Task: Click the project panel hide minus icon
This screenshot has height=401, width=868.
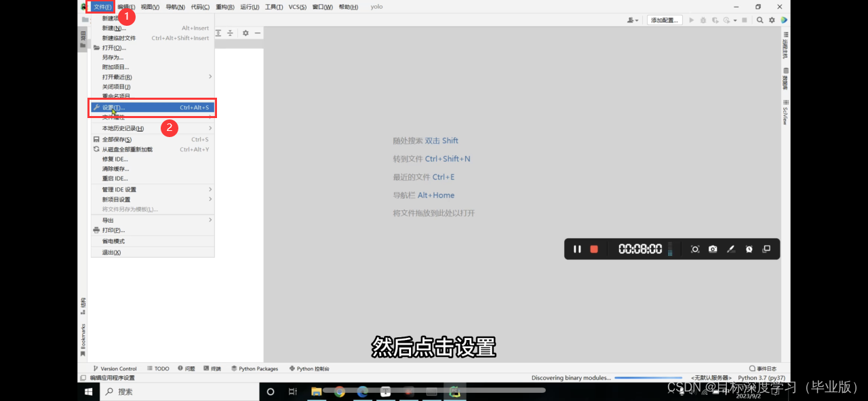Action: (x=257, y=33)
